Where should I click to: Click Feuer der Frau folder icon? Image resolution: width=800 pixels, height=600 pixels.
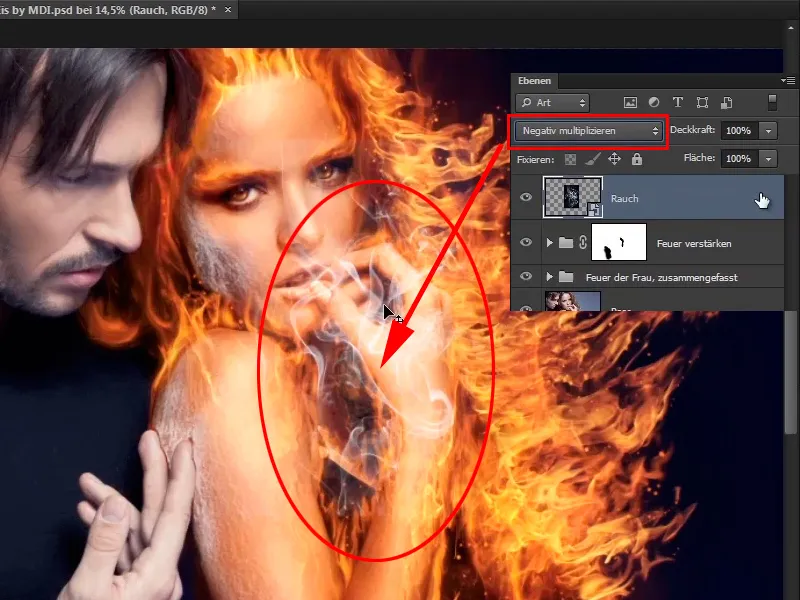tap(566, 277)
